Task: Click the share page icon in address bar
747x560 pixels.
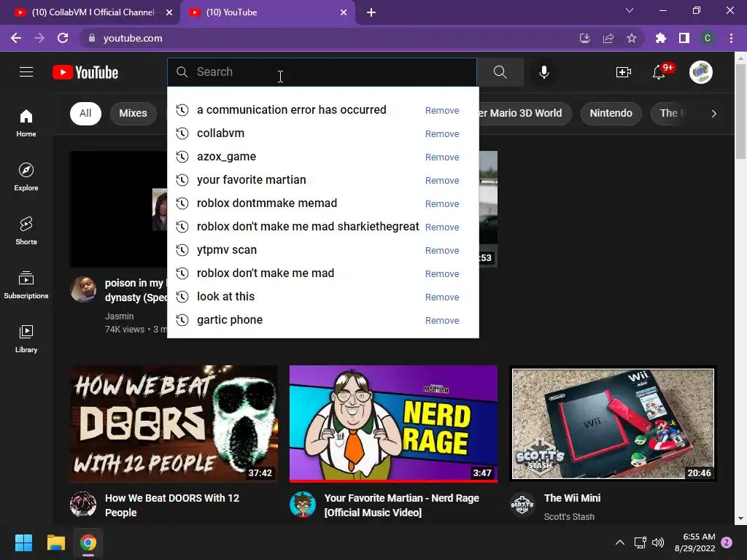Action: pos(608,38)
